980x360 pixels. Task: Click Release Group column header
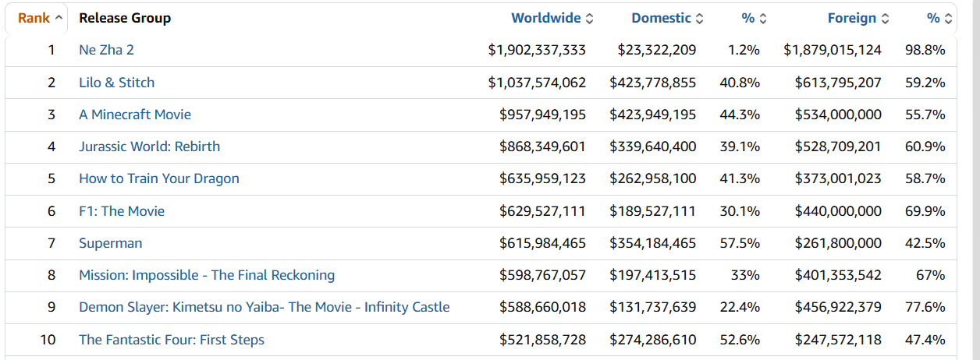pos(125,18)
